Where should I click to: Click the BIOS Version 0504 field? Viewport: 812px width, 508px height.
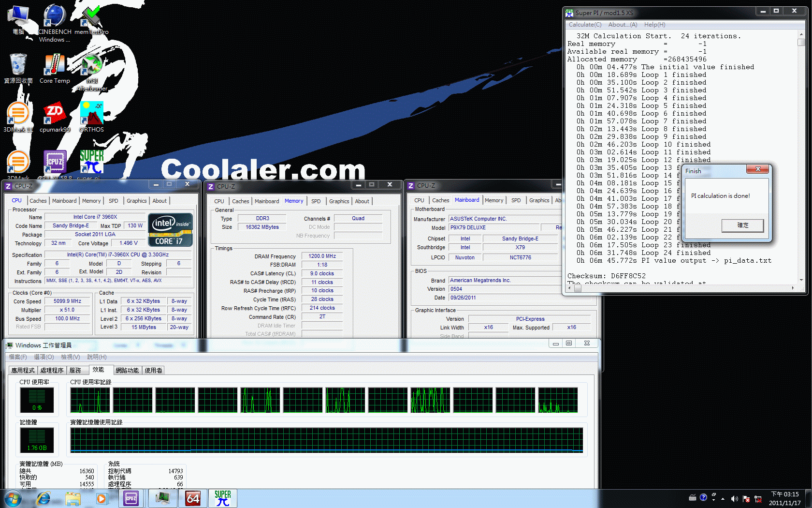pyautogui.click(x=520, y=289)
